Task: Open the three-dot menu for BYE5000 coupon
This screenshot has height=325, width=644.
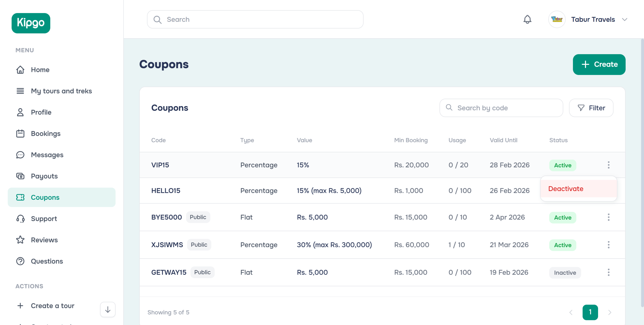Action: point(608,217)
